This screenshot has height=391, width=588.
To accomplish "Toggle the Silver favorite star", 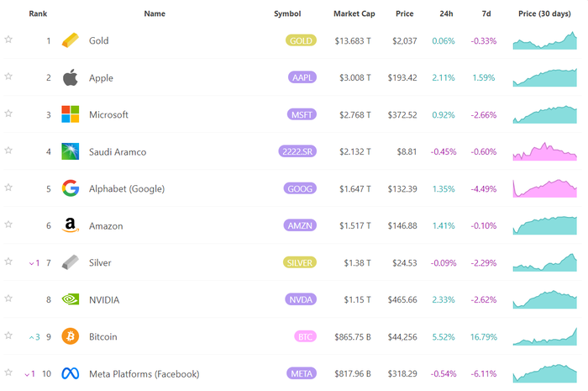I will tap(8, 262).
